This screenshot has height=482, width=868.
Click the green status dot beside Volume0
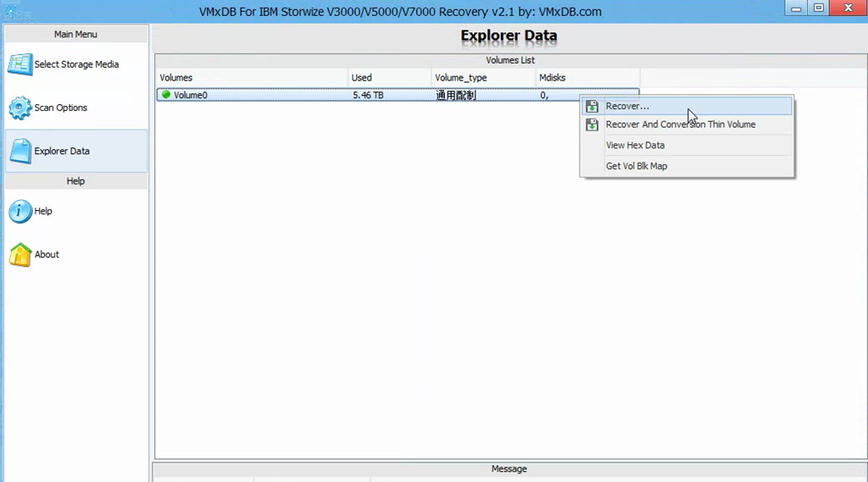pos(166,95)
